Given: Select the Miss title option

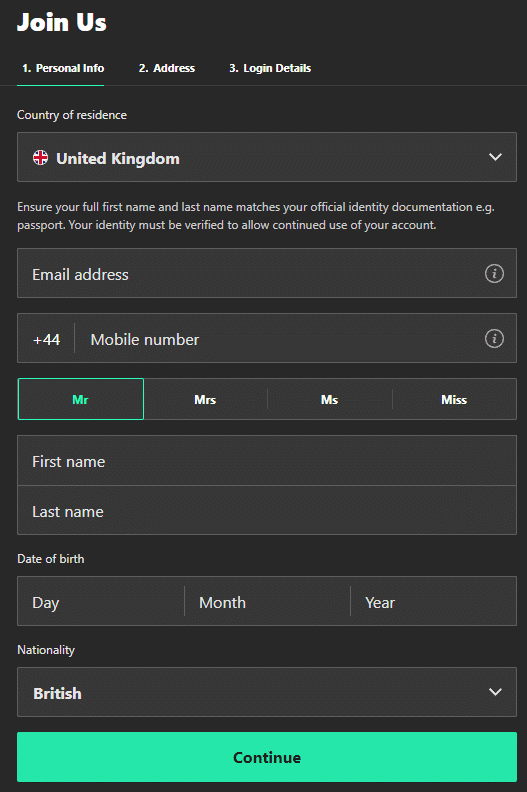Looking at the screenshot, I should coord(454,399).
